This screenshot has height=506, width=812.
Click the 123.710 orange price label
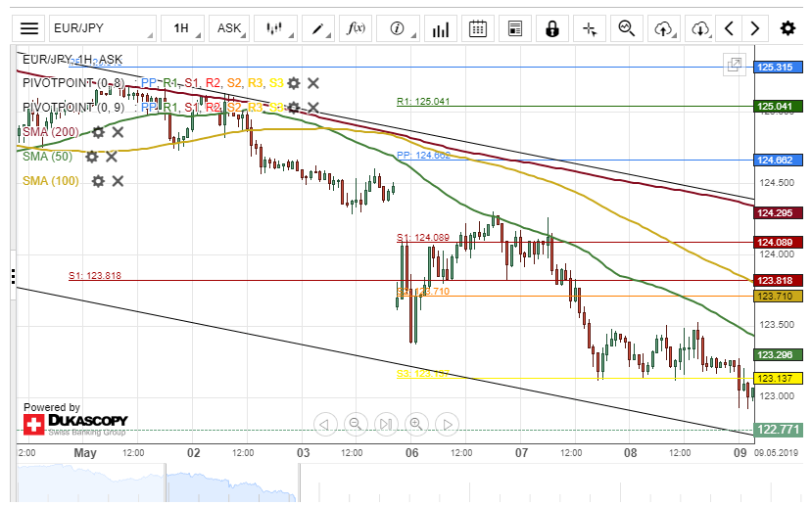point(778,297)
